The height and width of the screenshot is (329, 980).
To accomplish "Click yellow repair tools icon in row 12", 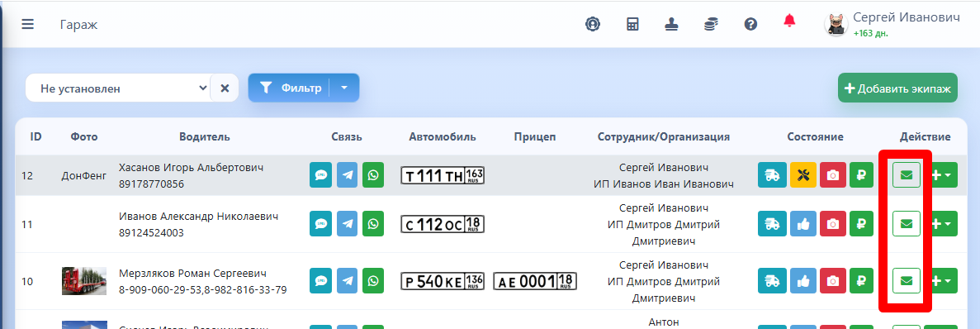I will tap(804, 175).
